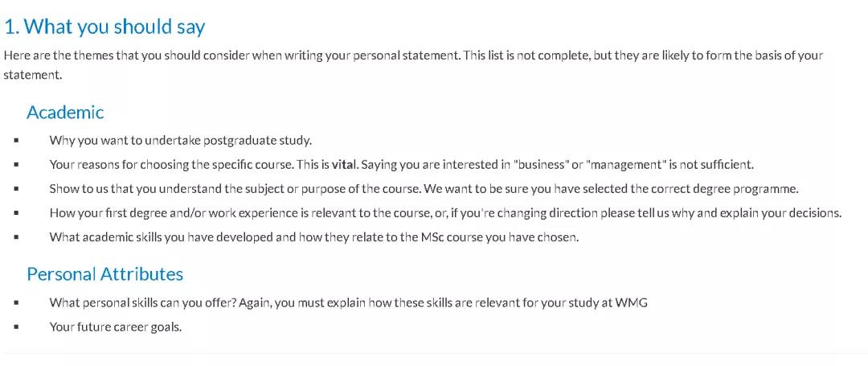868x366 pixels.
Task: Click the bullet beside 'What academic skills'
Action: coord(17,237)
